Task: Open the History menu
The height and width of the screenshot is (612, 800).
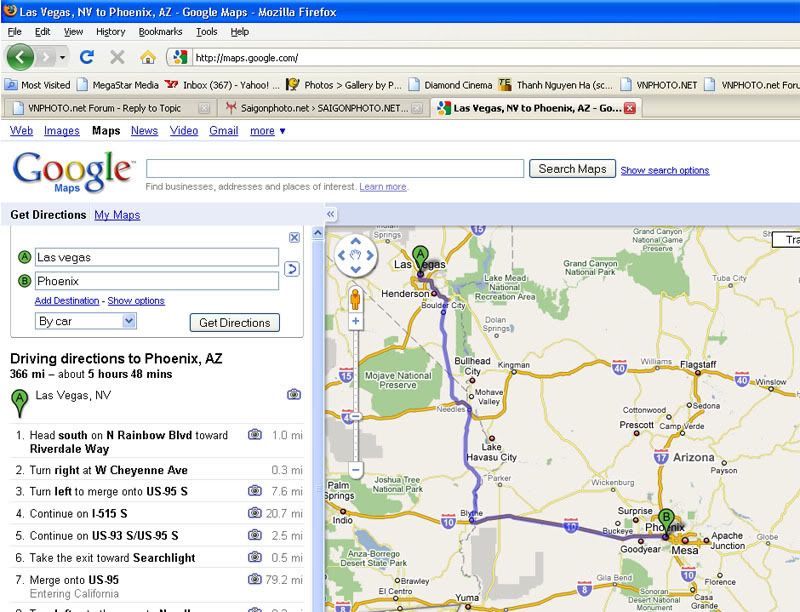Action: coord(111,32)
